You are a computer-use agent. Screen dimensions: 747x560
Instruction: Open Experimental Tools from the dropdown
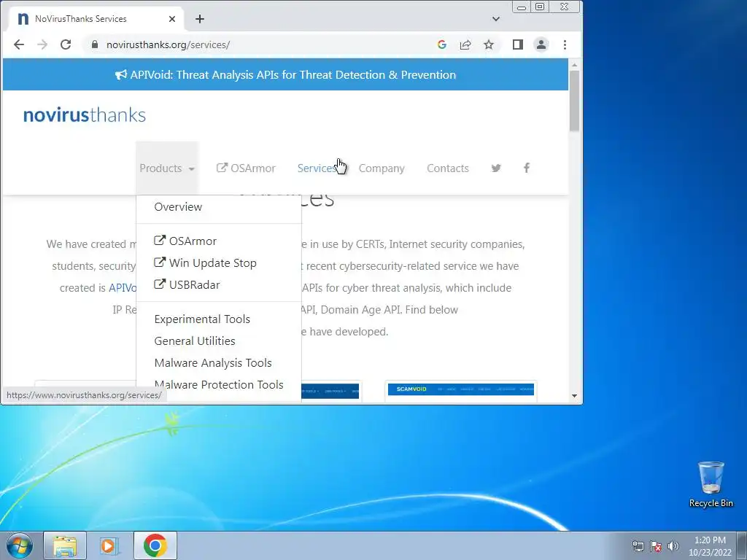pyautogui.click(x=202, y=319)
